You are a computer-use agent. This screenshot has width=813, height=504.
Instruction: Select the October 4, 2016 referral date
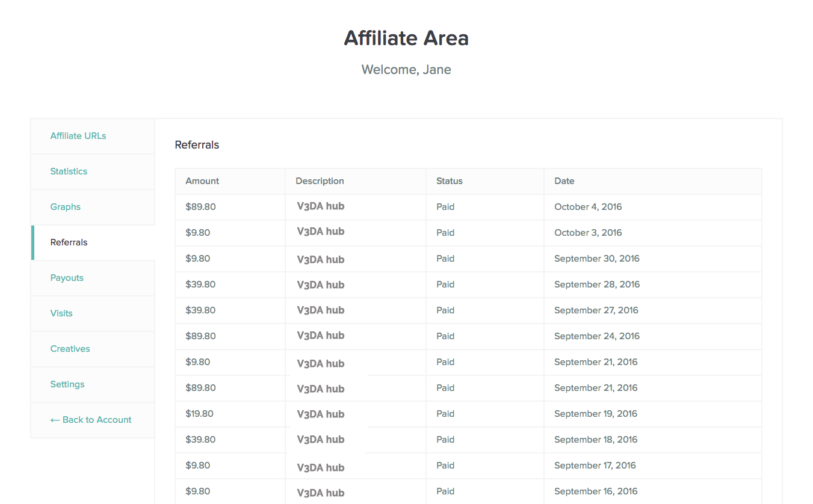(588, 207)
